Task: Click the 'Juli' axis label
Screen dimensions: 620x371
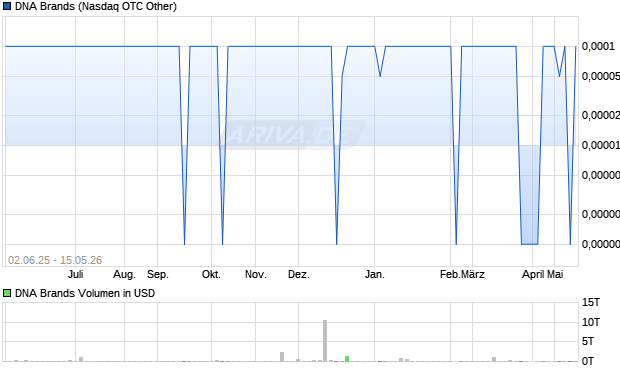Action: pyautogui.click(x=76, y=274)
